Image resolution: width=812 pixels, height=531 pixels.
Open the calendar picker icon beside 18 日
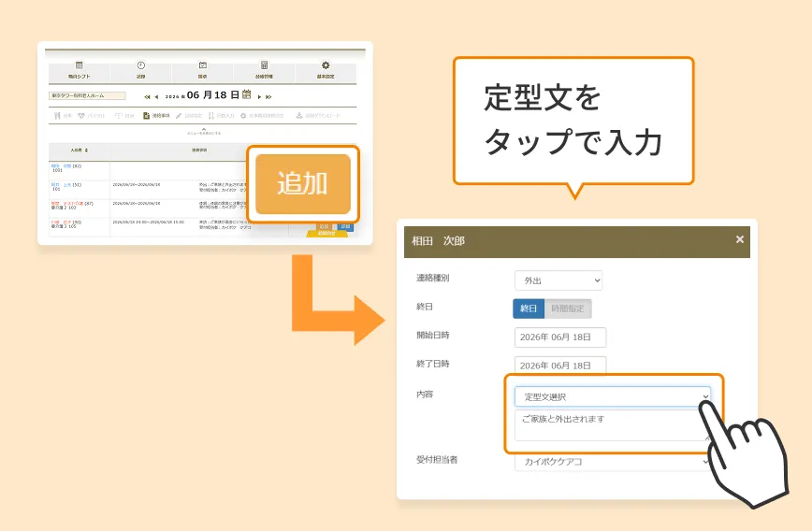coord(247,94)
